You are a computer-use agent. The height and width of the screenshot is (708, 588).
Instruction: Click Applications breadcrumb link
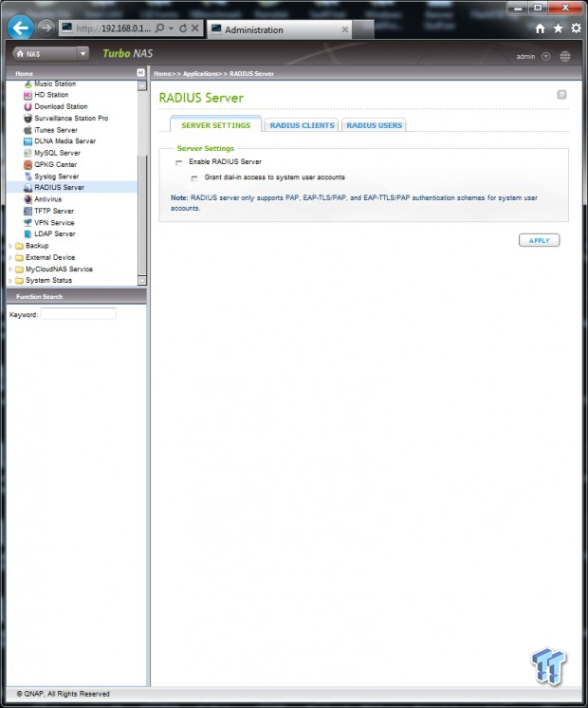click(x=200, y=74)
